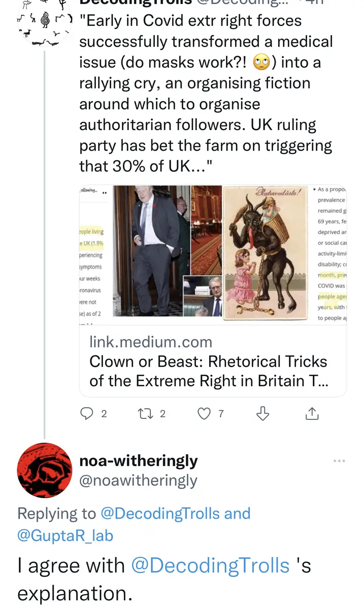Open the @GuptaR_lab profile link
Image resolution: width=364 pixels, height=610 pixels.
[65, 535]
